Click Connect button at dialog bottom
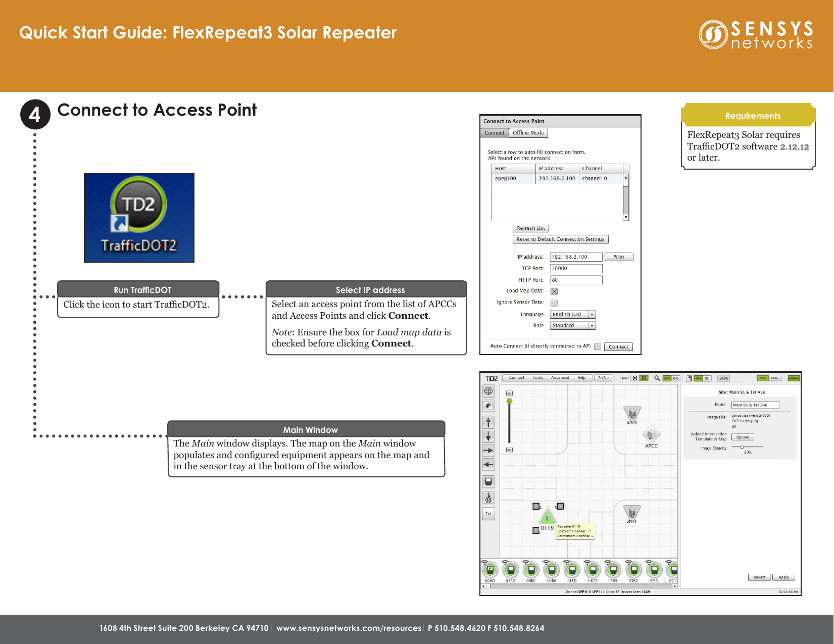834x644 pixels. tap(618, 346)
